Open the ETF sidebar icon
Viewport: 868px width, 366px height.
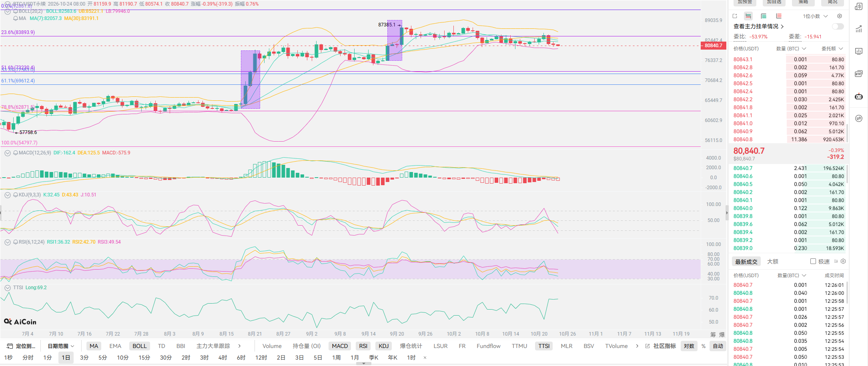click(x=859, y=74)
